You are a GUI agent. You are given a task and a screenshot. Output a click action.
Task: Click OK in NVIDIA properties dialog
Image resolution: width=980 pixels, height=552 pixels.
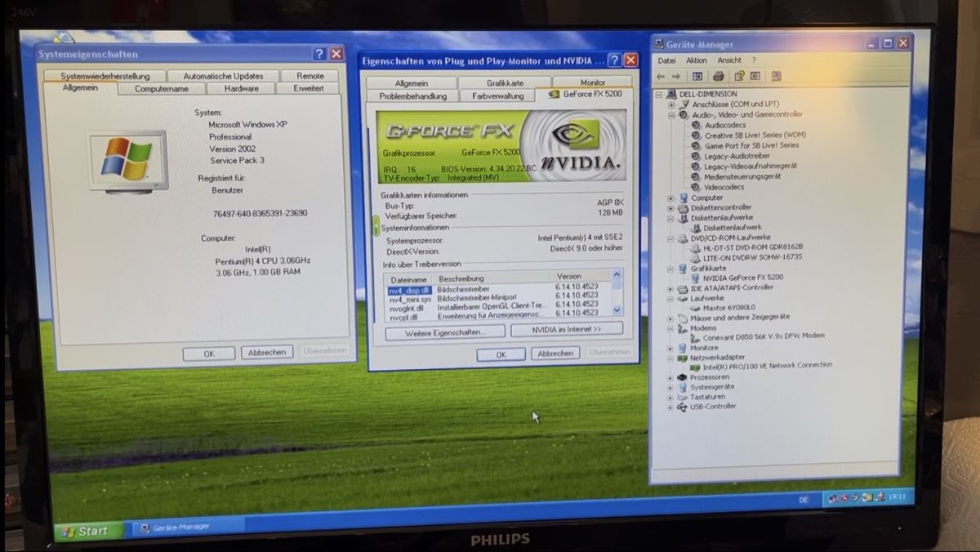point(501,354)
